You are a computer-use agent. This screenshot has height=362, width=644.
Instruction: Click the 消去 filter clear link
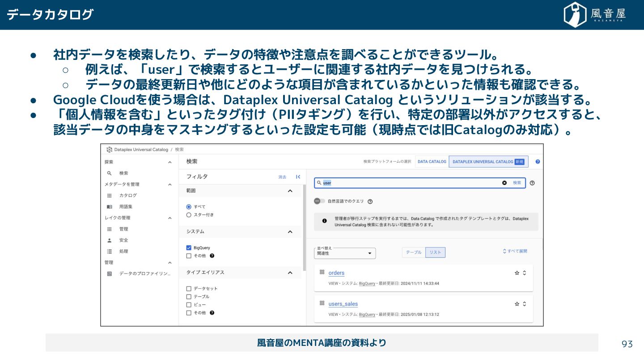[282, 177]
